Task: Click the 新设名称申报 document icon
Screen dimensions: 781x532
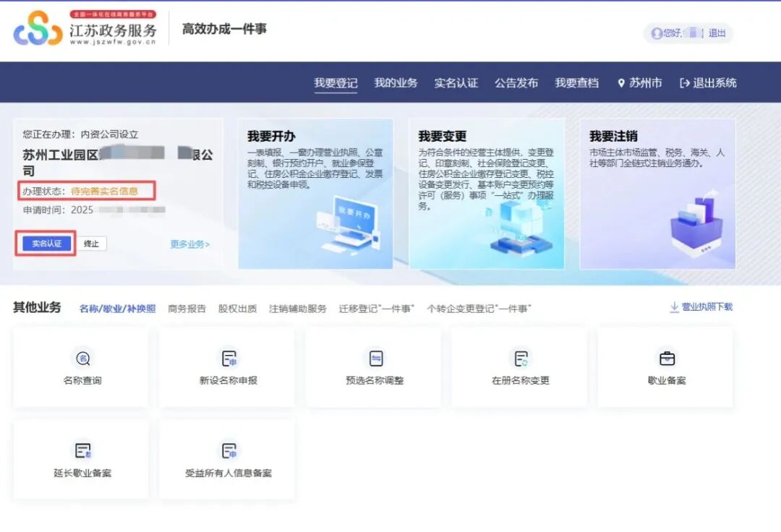Action: [229, 359]
